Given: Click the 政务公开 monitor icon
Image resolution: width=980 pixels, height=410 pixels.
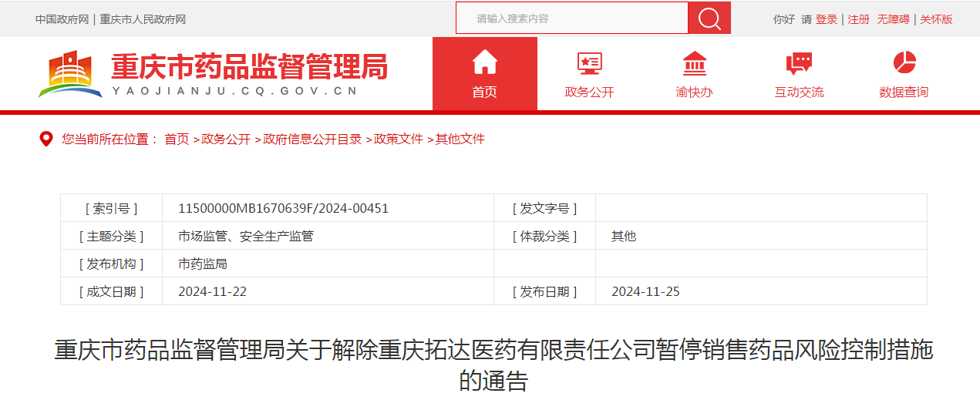Looking at the screenshot, I should pyautogui.click(x=589, y=63).
